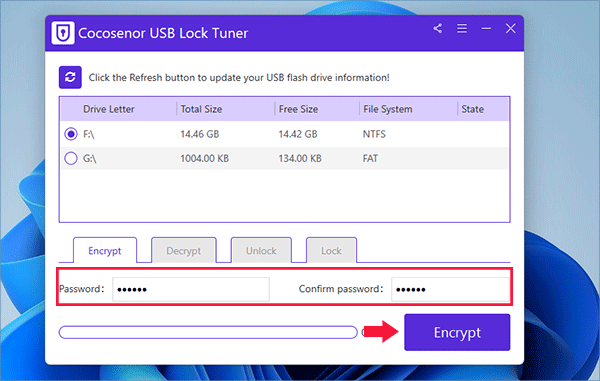
Task: Click the Drive Letter column header
Action: (x=109, y=109)
